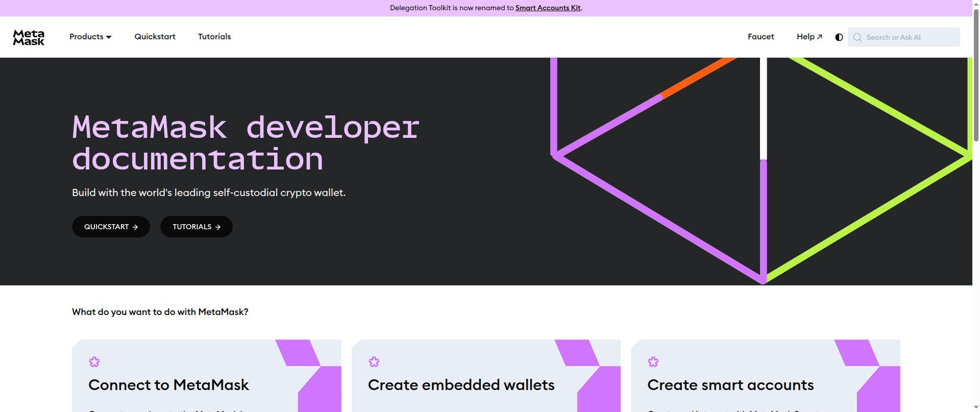Open the Create embedded wallets card
Image resolution: width=980 pixels, height=412 pixels.
click(486, 376)
